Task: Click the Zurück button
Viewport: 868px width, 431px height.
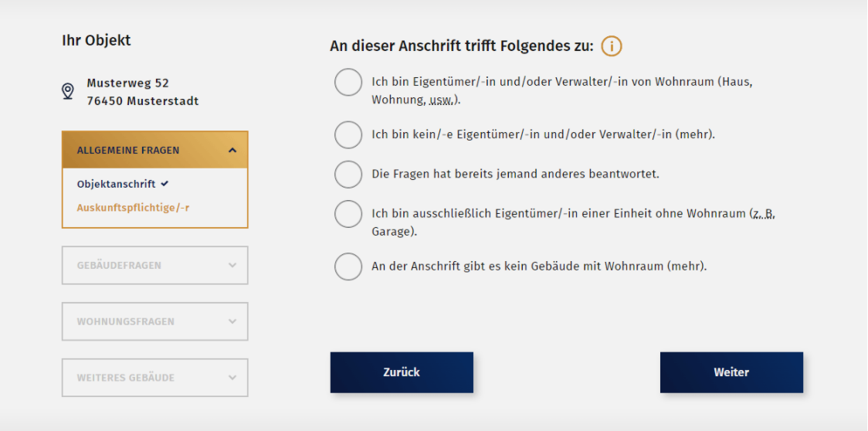Action: [x=402, y=372]
